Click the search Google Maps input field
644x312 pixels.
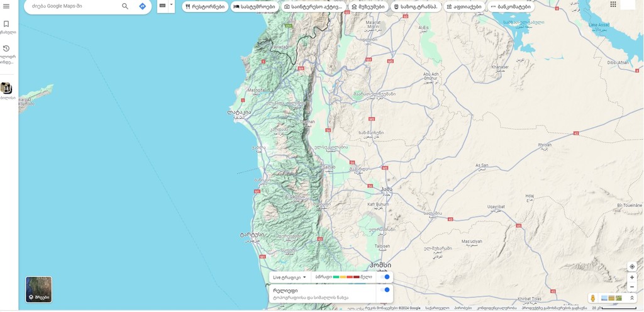tap(74, 6)
